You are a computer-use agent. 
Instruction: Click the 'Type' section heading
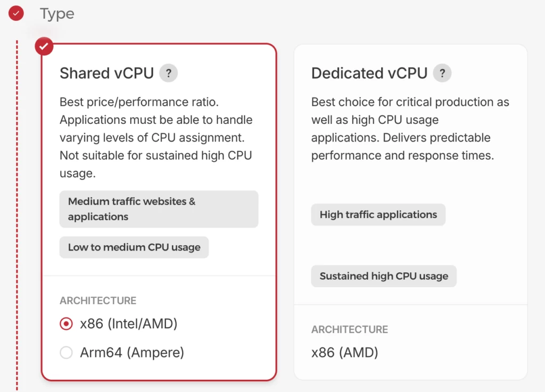(57, 14)
